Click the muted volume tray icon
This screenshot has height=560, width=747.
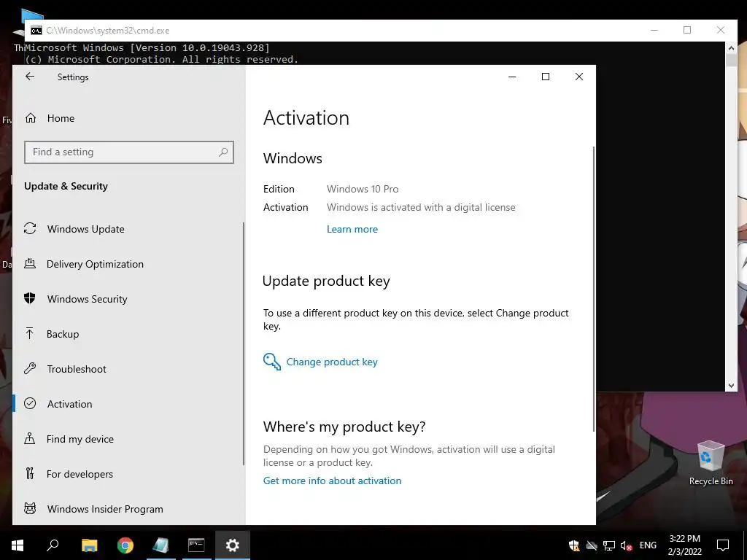click(x=626, y=545)
